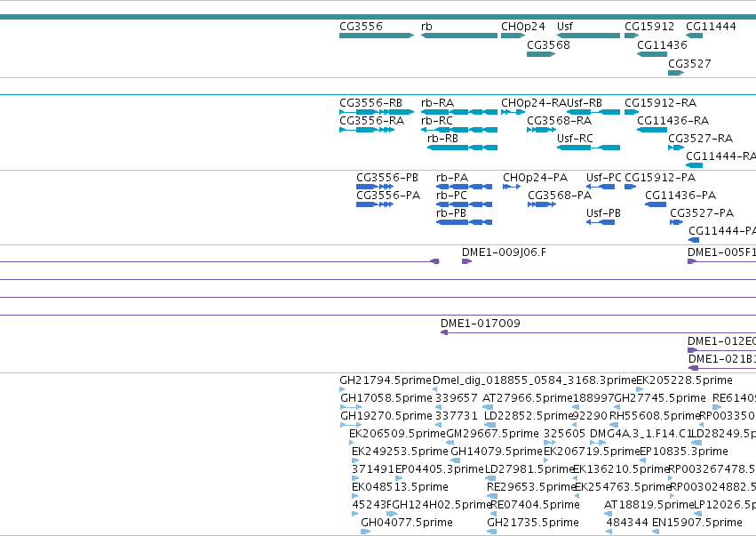Click the CHOp24 gene glyph
The height and width of the screenshot is (536, 756).
pos(513,36)
